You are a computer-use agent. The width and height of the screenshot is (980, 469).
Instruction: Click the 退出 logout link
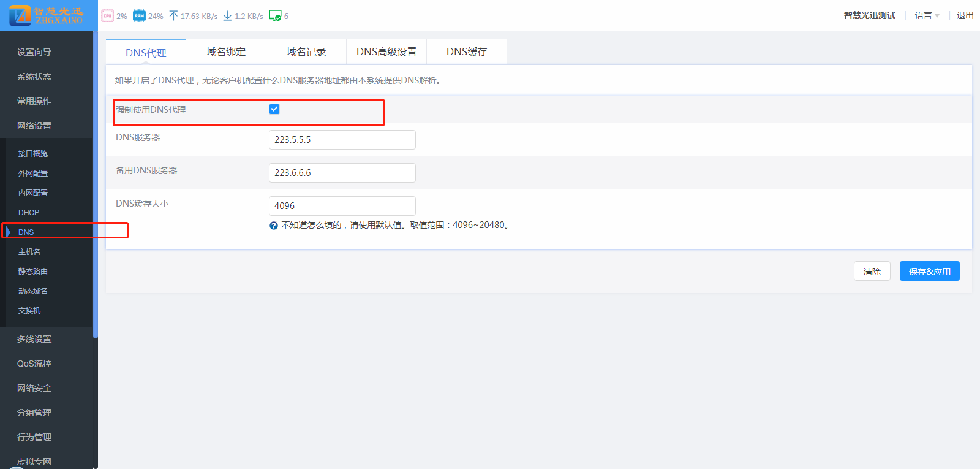pyautogui.click(x=965, y=15)
